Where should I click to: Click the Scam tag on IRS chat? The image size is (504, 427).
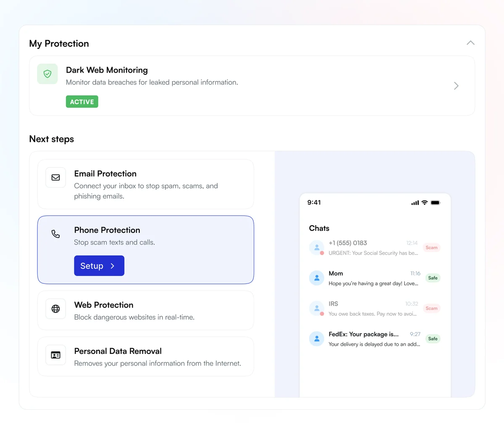coord(431,309)
